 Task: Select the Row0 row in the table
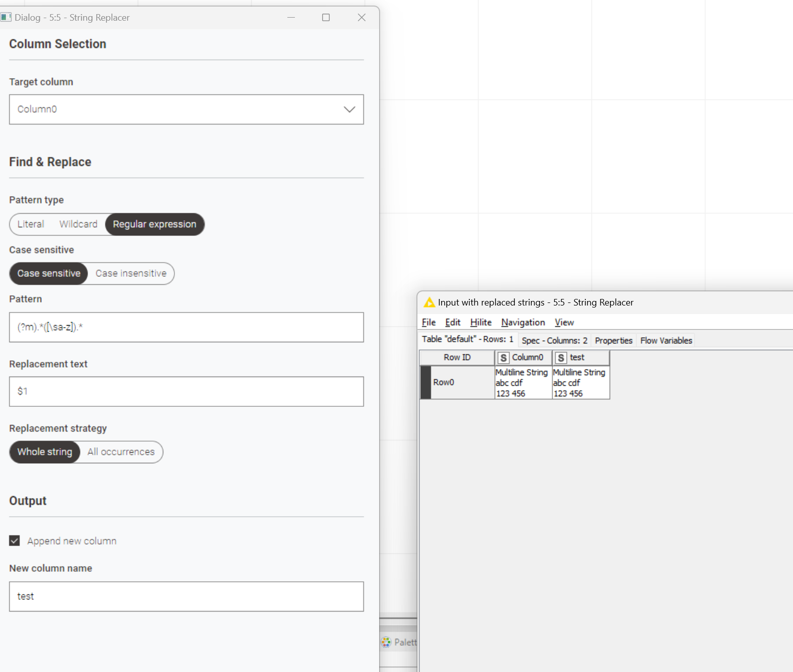coord(444,383)
